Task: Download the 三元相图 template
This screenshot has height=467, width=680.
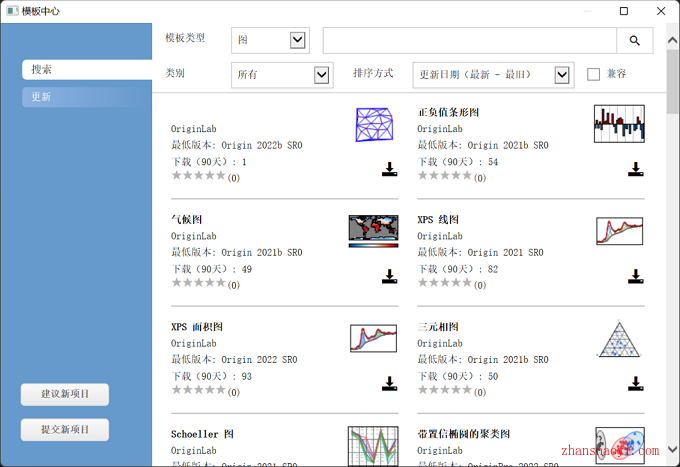Action: [x=636, y=383]
